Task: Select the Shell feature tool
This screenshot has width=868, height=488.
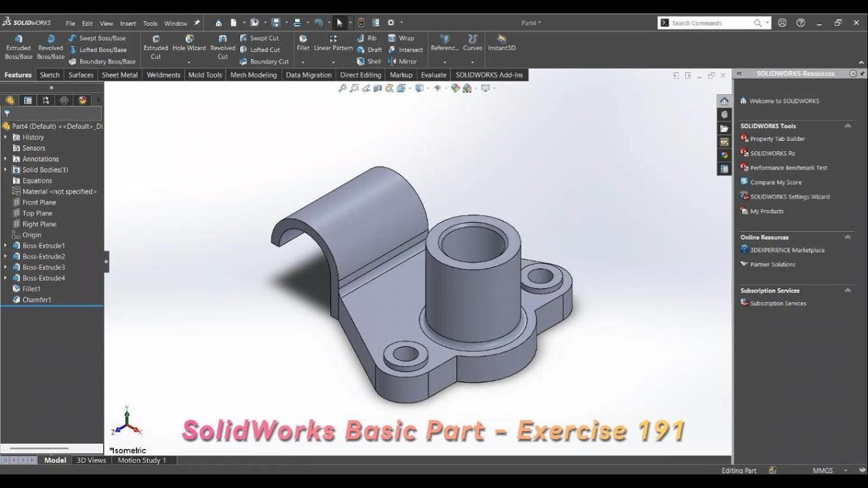Action: (369, 61)
